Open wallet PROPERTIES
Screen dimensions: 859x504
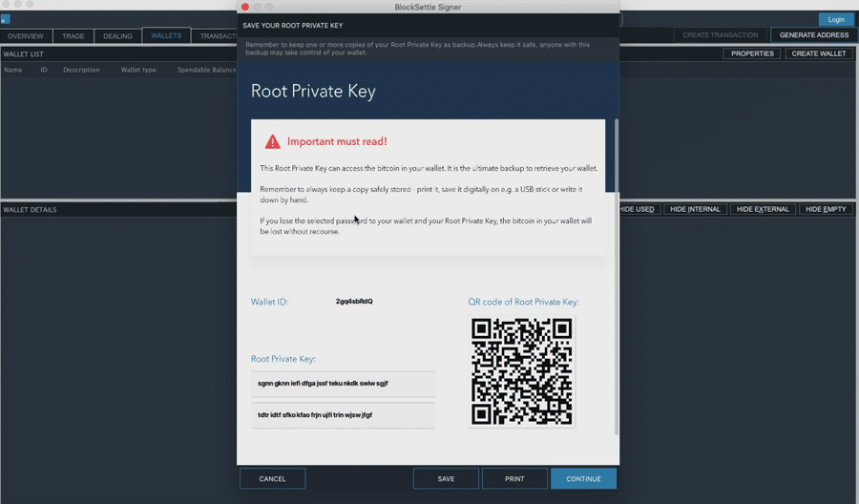pos(752,53)
